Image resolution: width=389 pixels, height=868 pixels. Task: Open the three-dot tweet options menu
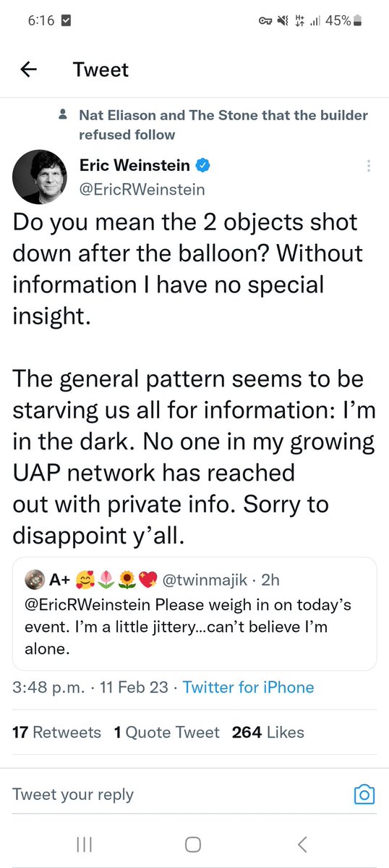(x=369, y=166)
